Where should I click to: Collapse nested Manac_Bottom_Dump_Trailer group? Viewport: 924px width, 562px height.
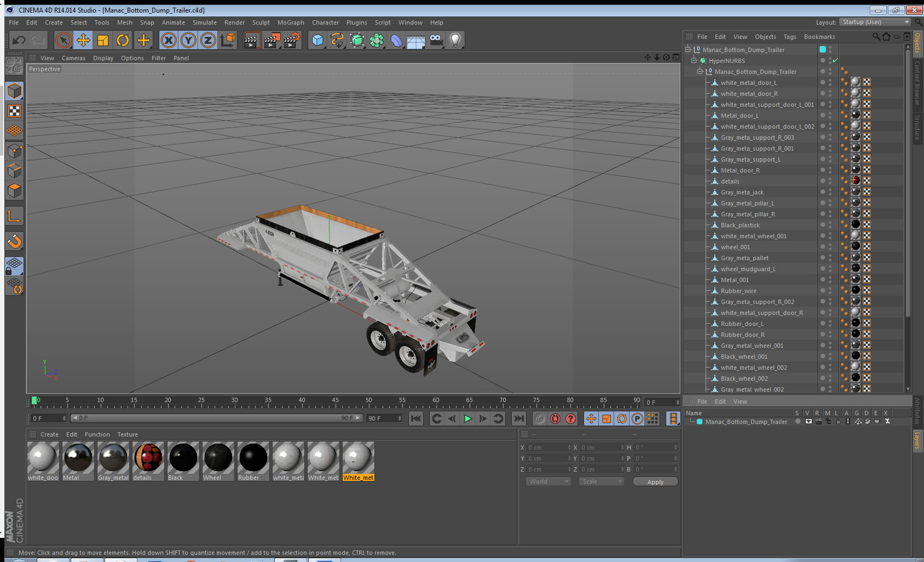(x=700, y=72)
